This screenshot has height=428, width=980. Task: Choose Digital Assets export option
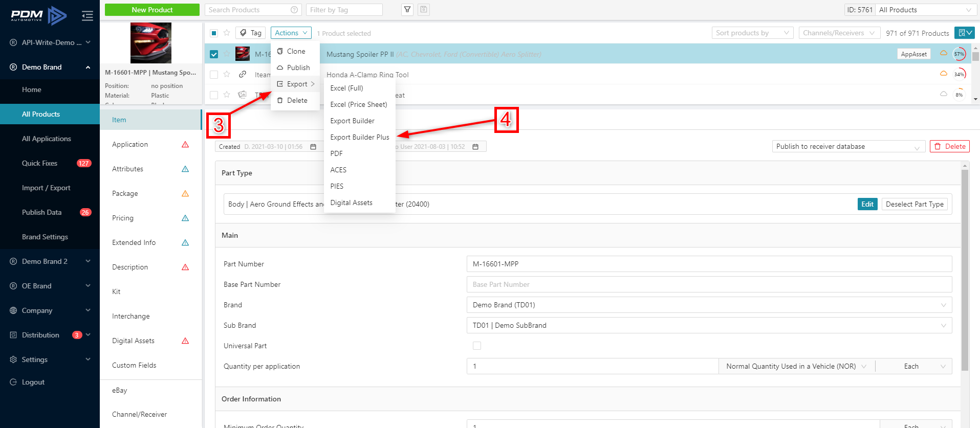360,202
